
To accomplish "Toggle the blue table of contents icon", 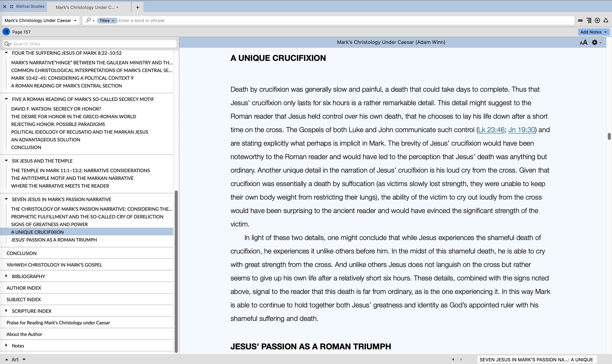I will (6, 32).
